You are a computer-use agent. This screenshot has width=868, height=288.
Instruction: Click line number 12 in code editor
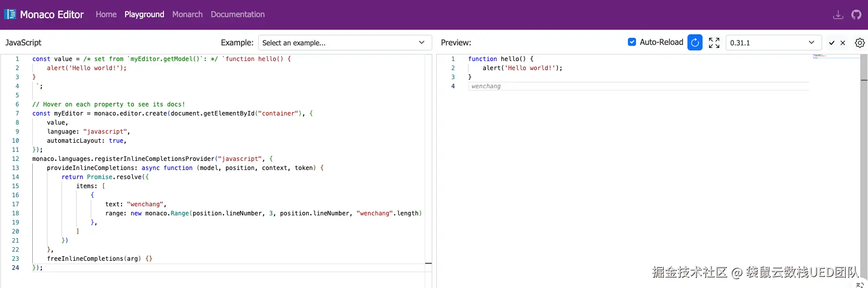(15, 159)
